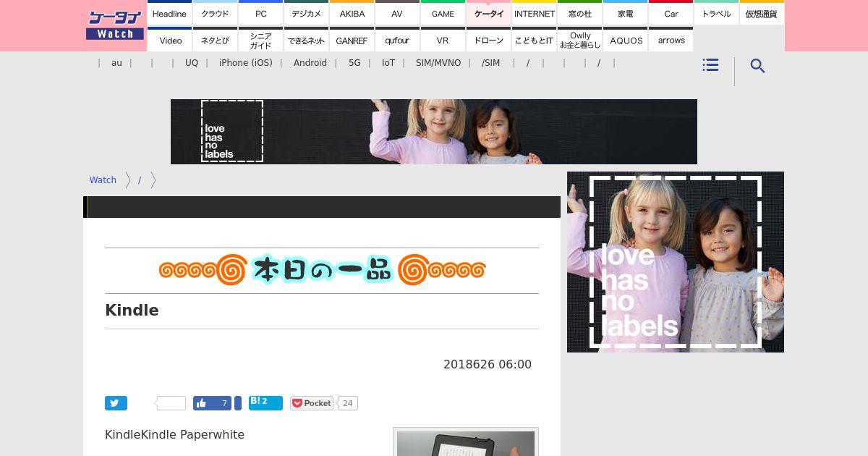Open the hamburger list menu icon

coord(710,65)
